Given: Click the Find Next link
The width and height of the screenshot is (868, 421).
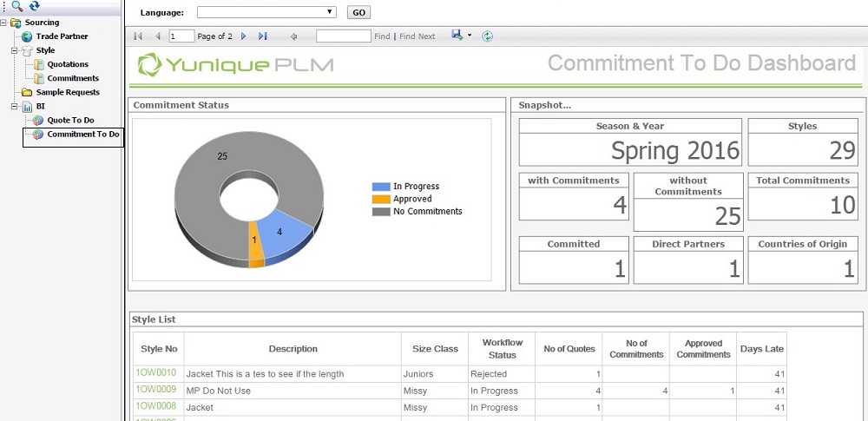Looking at the screenshot, I should 418,36.
